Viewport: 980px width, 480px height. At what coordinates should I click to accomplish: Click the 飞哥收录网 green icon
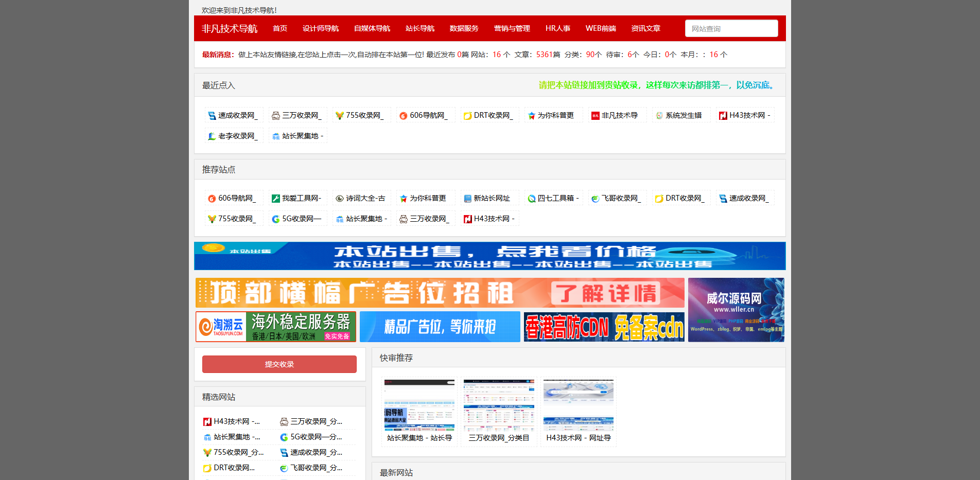[596, 198]
